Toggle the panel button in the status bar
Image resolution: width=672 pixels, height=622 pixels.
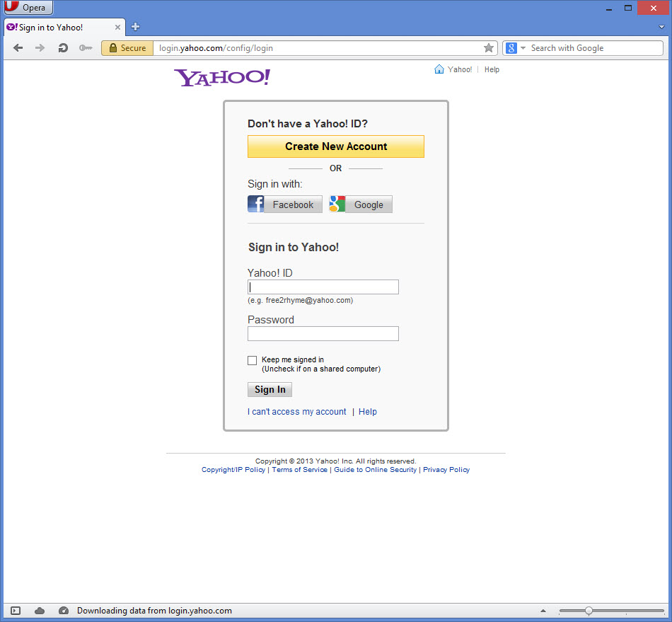[16, 611]
